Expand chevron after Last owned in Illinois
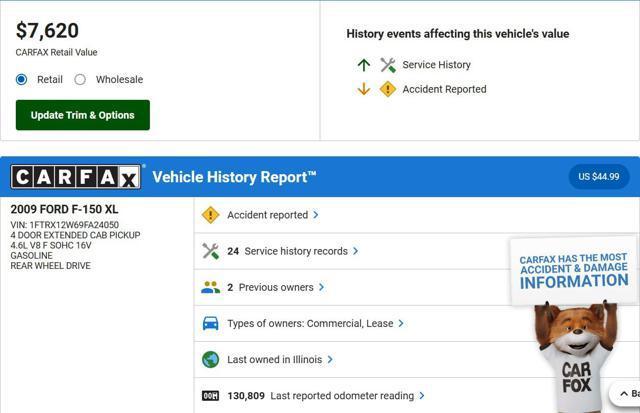Image resolution: width=640 pixels, height=413 pixels. (330, 360)
